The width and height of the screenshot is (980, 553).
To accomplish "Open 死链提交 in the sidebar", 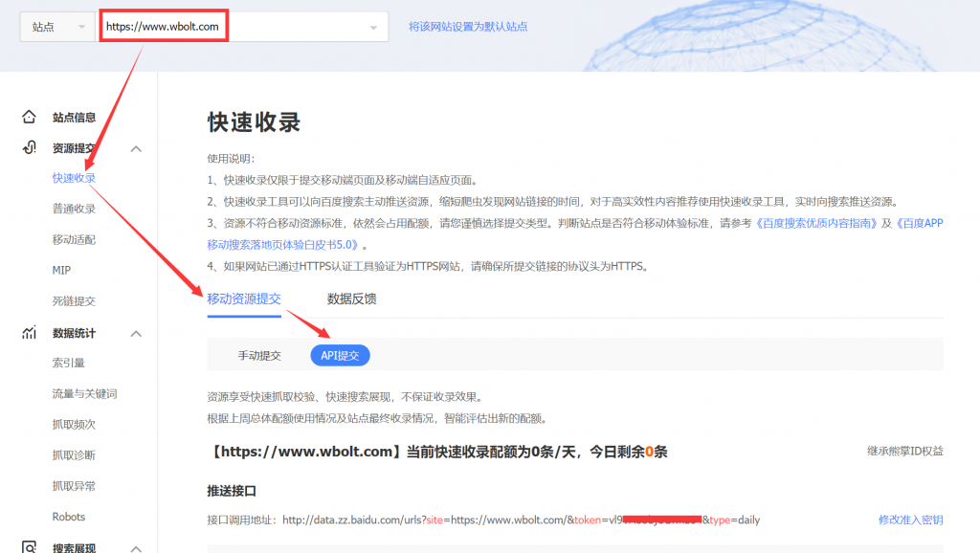I will 72,301.
